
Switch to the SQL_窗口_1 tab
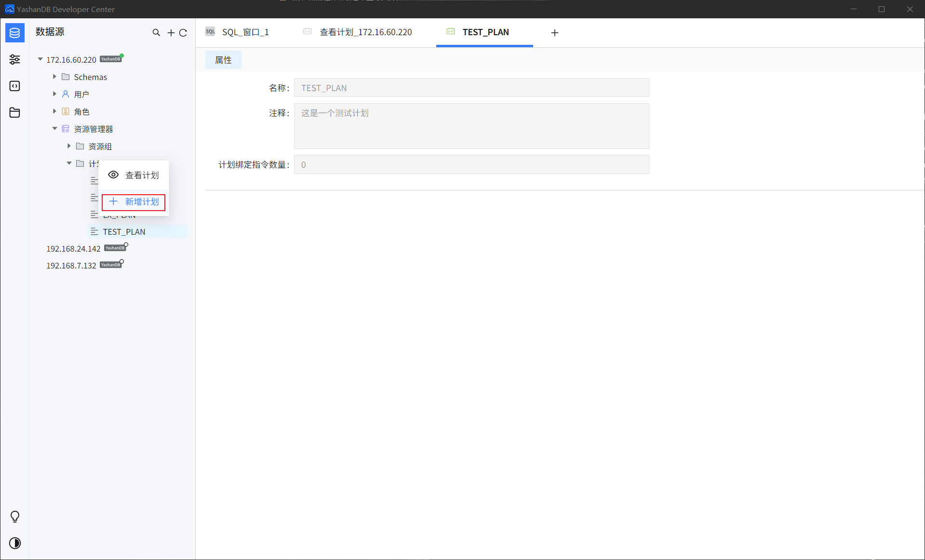pos(245,32)
